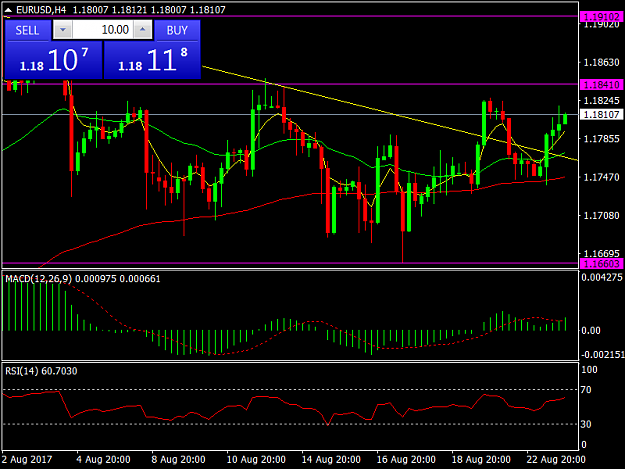Click the SELL button
The width and height of the screenshot is (625, 469).
click(x=28, y=30)
